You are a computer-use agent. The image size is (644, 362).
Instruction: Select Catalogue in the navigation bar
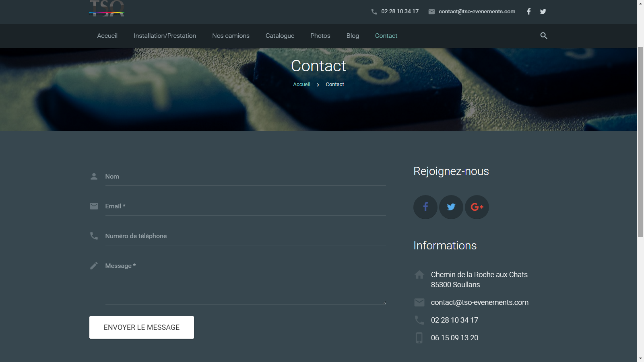280,36
